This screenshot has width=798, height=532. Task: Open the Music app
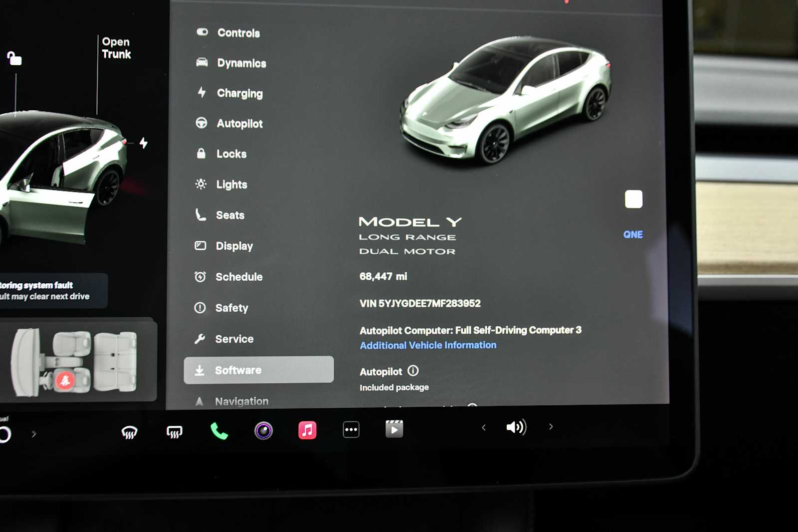click(307, 430)
